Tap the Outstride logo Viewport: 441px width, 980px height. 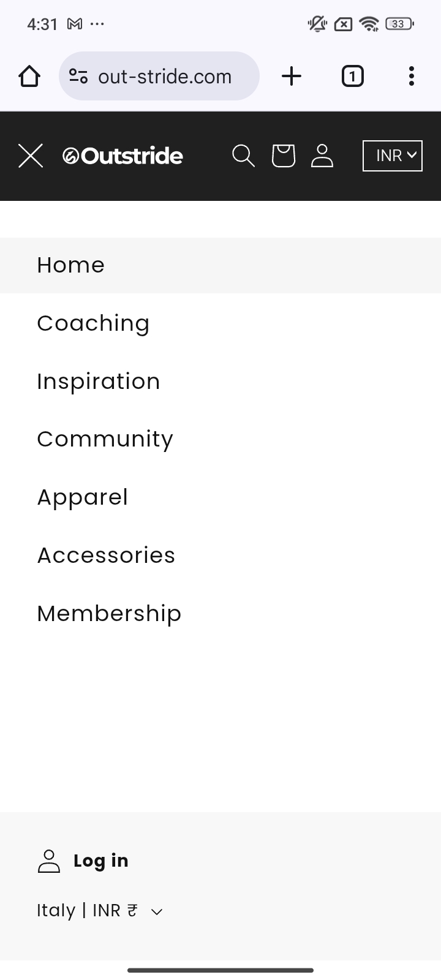123,156
